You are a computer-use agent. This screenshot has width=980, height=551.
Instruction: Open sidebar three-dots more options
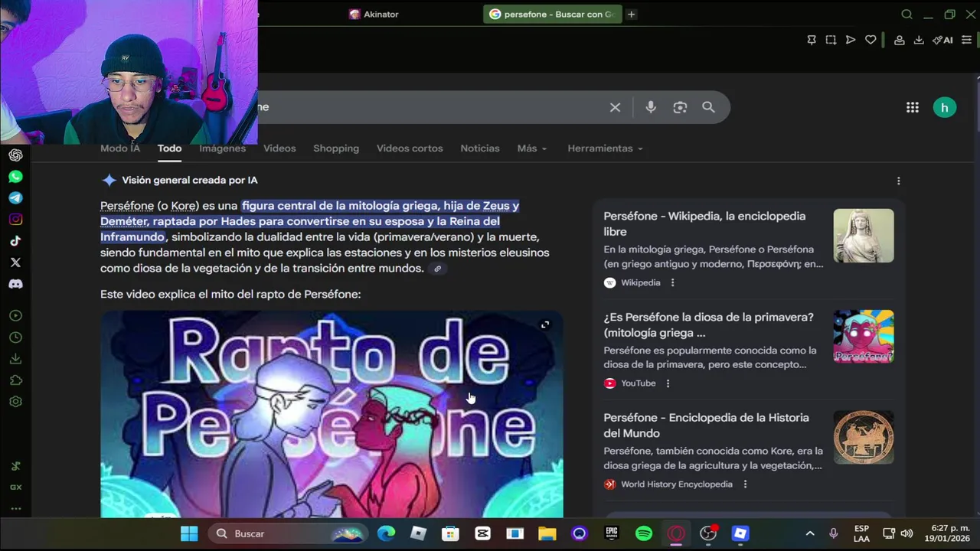pos(15,508)
